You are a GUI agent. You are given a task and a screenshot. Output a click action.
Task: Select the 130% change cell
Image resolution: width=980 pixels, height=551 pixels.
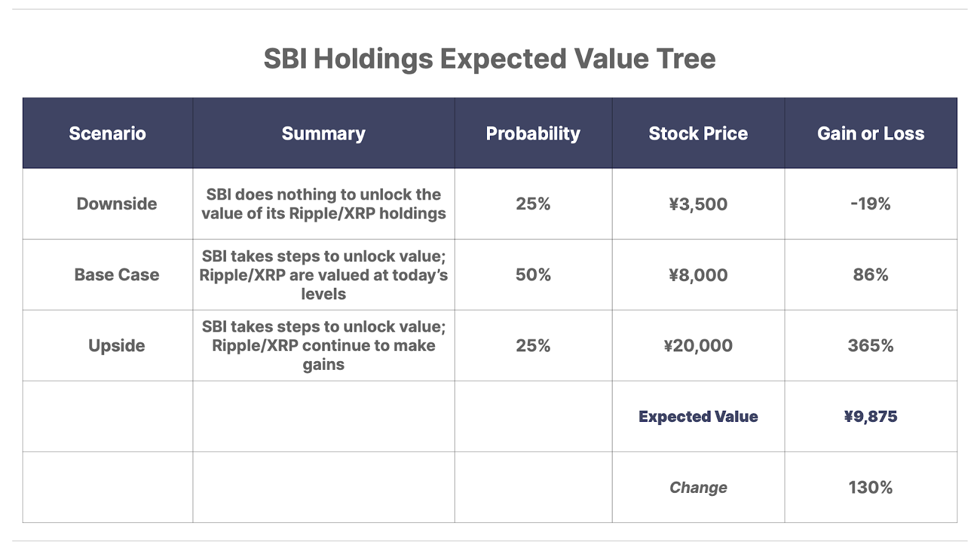(870, 488)
